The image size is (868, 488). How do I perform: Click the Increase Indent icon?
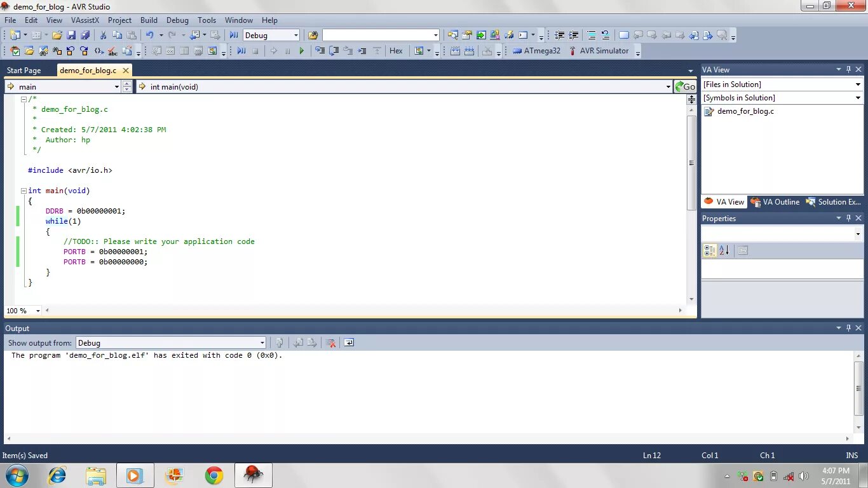tap(573, 35)
